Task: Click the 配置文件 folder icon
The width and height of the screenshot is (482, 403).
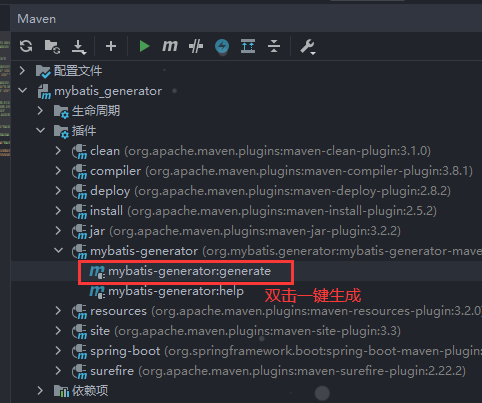Action: coord(43,71)
